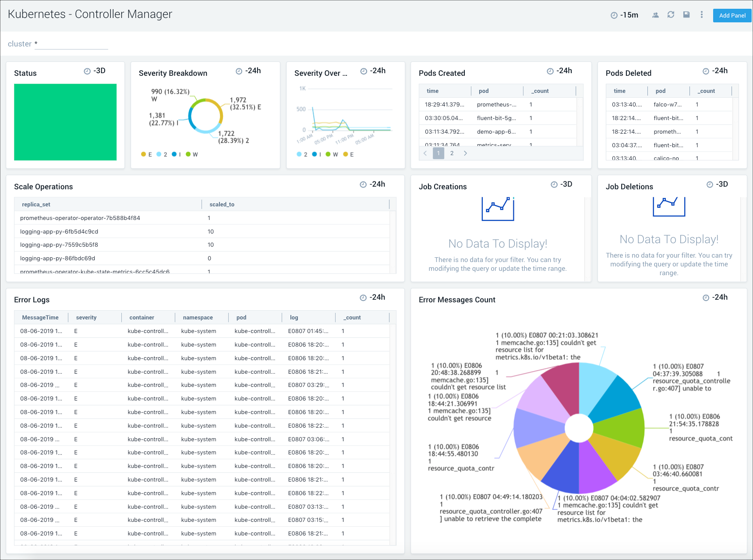This screenshot has width=753, height=560.
Task: Select the logging-app-py-6fb5d4c9cd row in Scale Operations
Action: (x=59, y=231)
